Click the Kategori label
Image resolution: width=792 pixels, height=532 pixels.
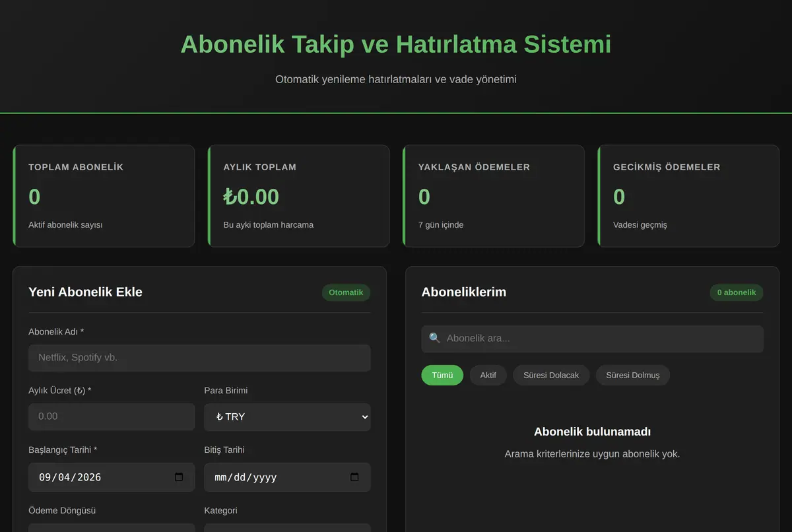221,510
